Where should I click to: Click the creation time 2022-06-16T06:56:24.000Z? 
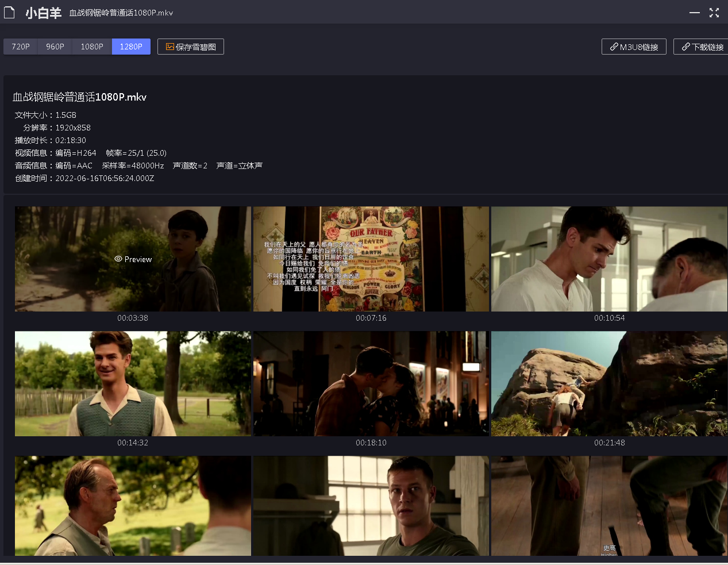105,178
